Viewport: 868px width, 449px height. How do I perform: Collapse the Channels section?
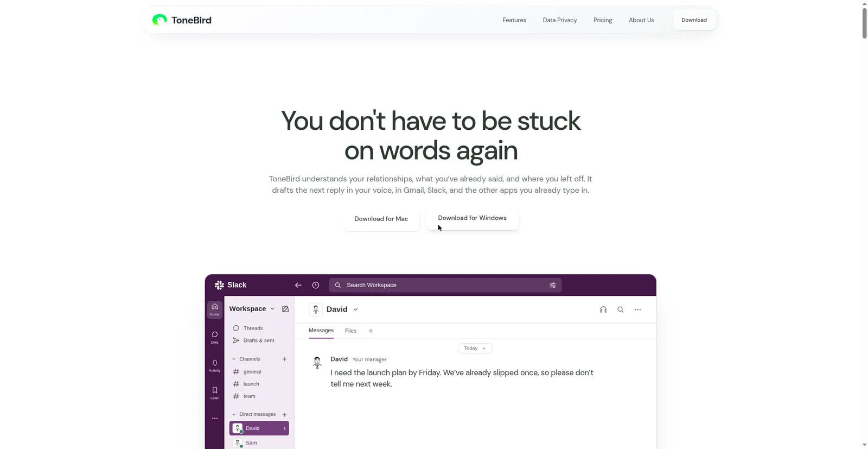point(234,359)
